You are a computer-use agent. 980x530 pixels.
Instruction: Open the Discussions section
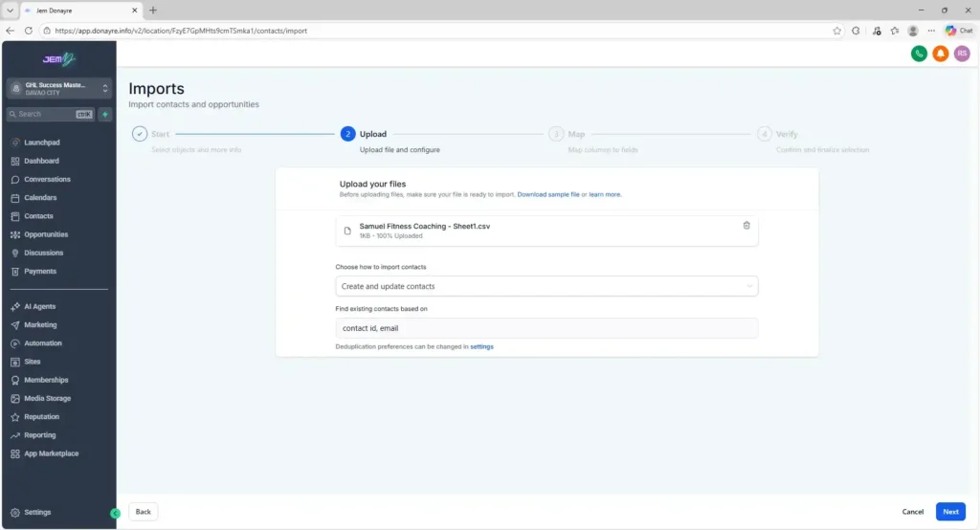tap(43, 254)
